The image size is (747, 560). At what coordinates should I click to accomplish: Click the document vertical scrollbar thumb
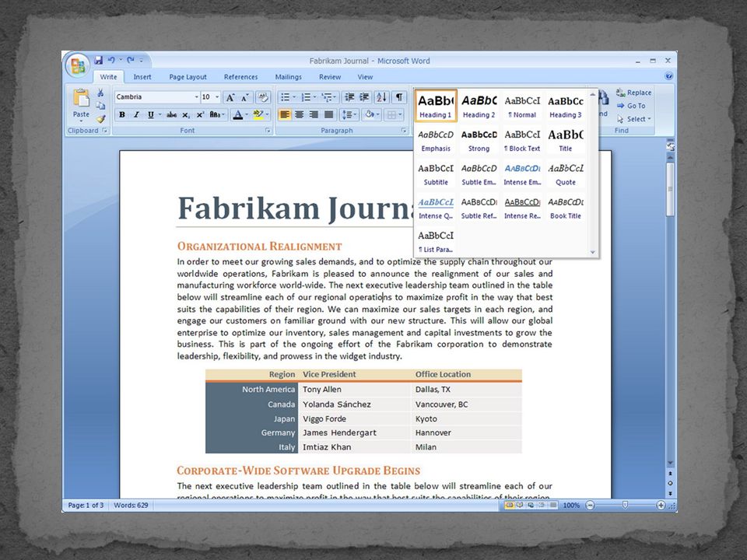coord(670,189)
